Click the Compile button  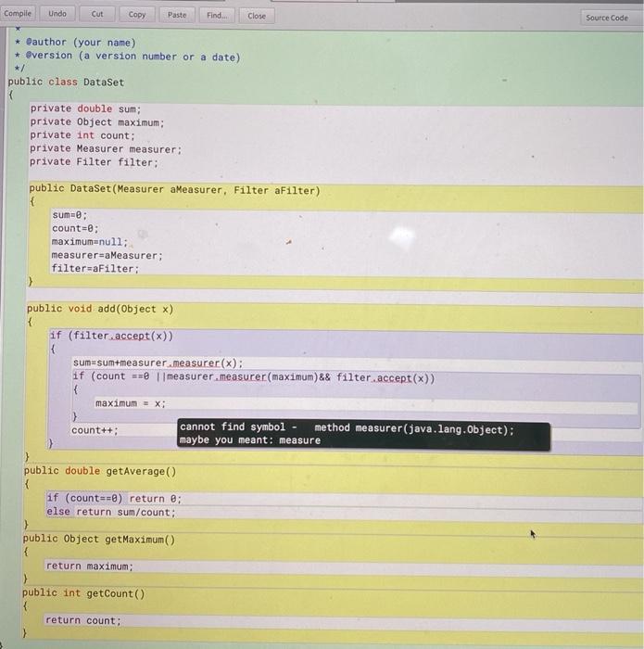18,14
